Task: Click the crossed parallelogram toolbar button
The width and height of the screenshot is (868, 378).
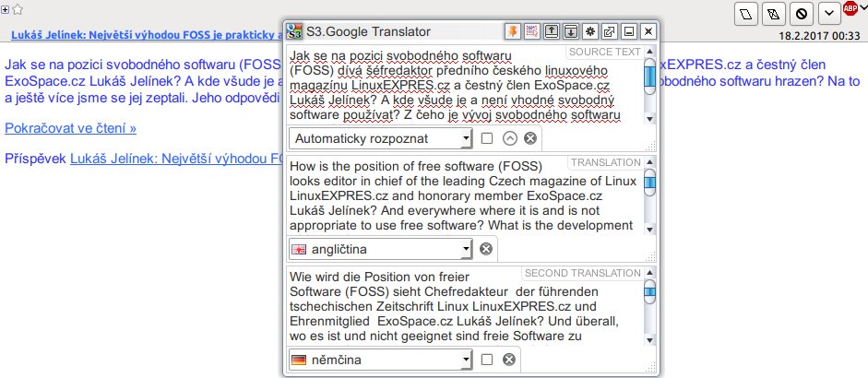Action: pyautogui.click(x=774, y=14)
